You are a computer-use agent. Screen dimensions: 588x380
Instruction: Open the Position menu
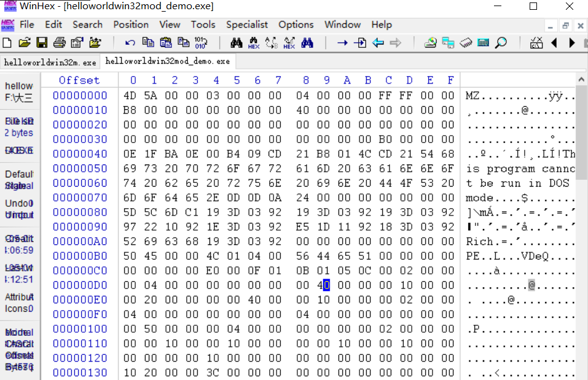pyautogui.click(x=131, y=25)
